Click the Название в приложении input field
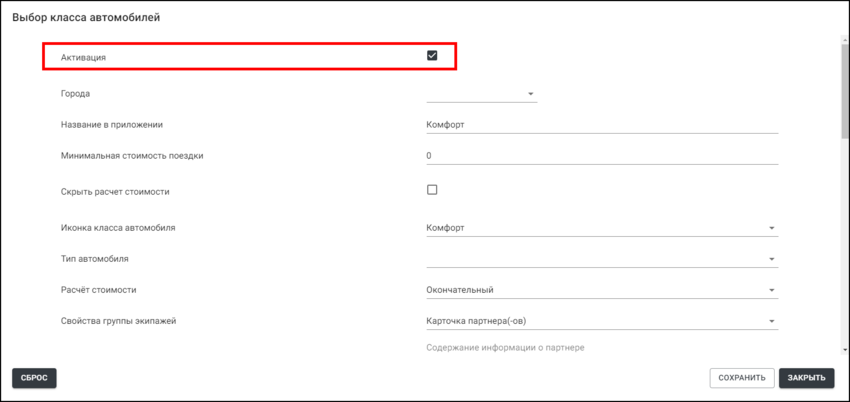Viewport: 850px width, 402px height. tap(600, 125)
